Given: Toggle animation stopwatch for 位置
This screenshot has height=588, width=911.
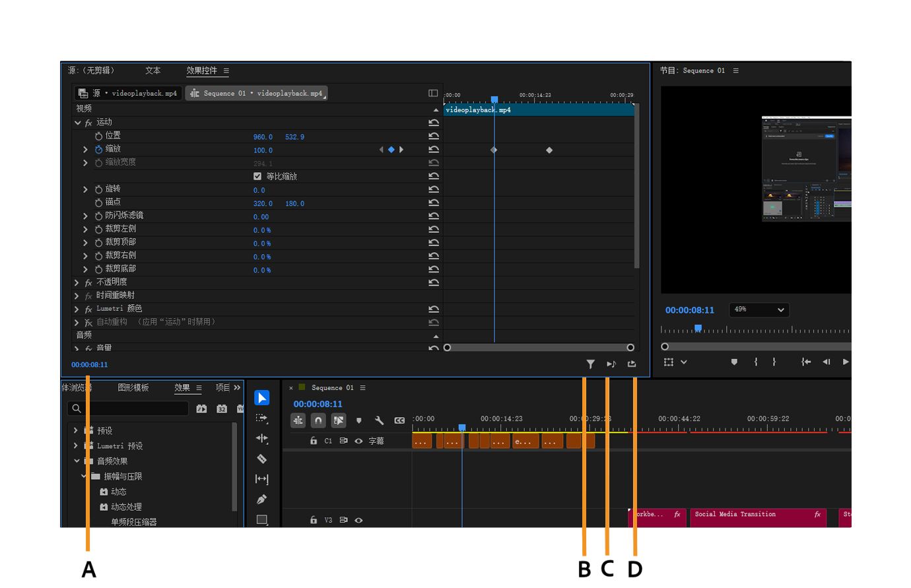Looking at the screenshot, I should (x=99, y=136).
